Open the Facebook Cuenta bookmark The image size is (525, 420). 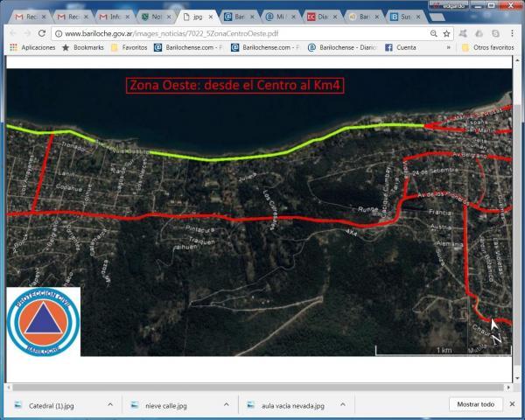coord(401,47)
